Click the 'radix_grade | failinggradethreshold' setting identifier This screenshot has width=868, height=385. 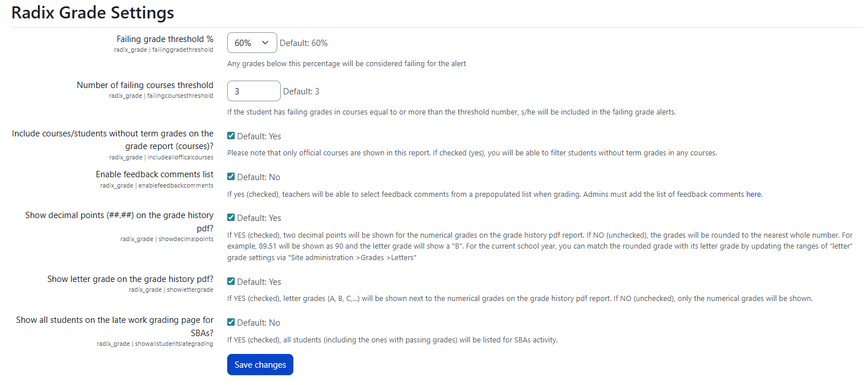coord(163,50)
